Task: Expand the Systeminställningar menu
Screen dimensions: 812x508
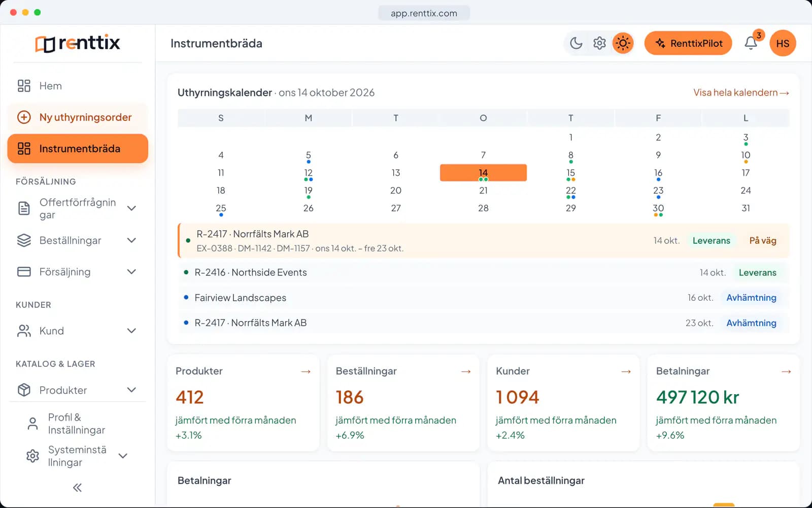Action: coord(122,456)
